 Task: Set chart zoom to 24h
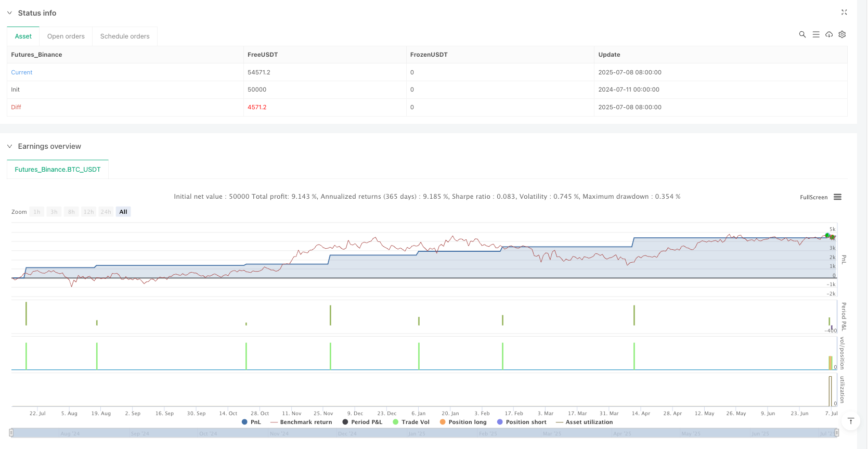(x=106, y=212)
